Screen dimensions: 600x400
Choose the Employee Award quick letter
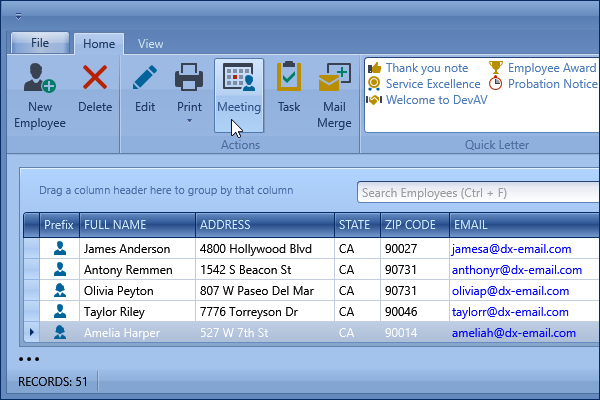tap(551, 68)
